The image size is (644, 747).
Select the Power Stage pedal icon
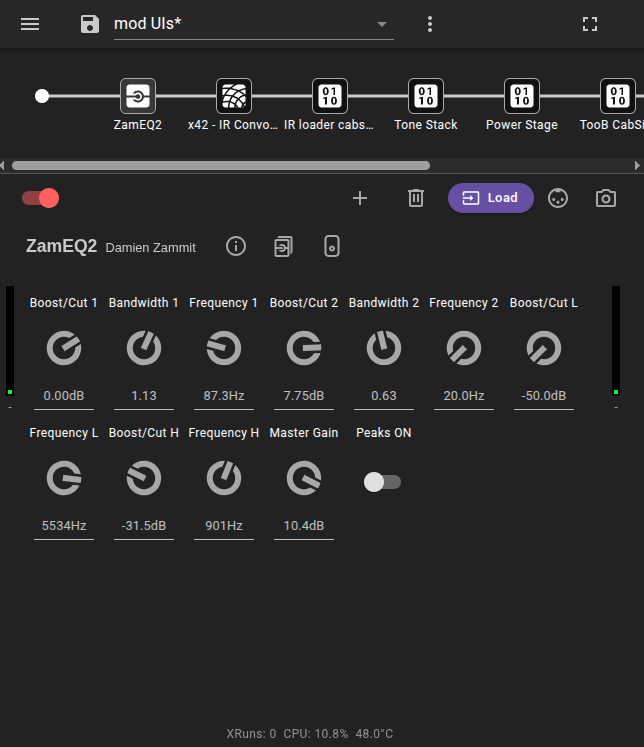point(522,96)
